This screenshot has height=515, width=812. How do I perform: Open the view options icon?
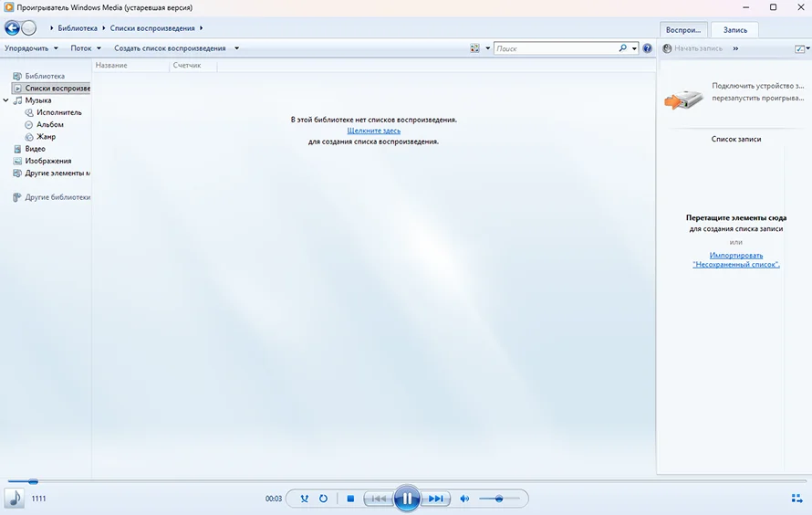[474, 48]
